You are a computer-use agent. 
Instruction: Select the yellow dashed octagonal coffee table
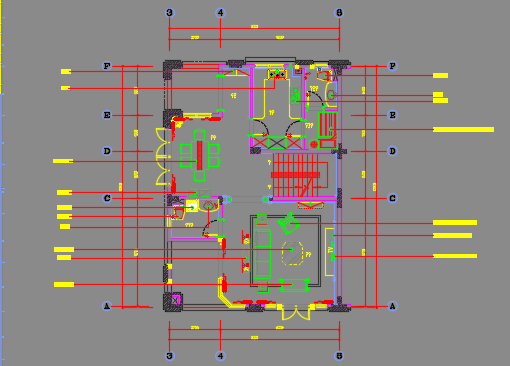[292, 253]
